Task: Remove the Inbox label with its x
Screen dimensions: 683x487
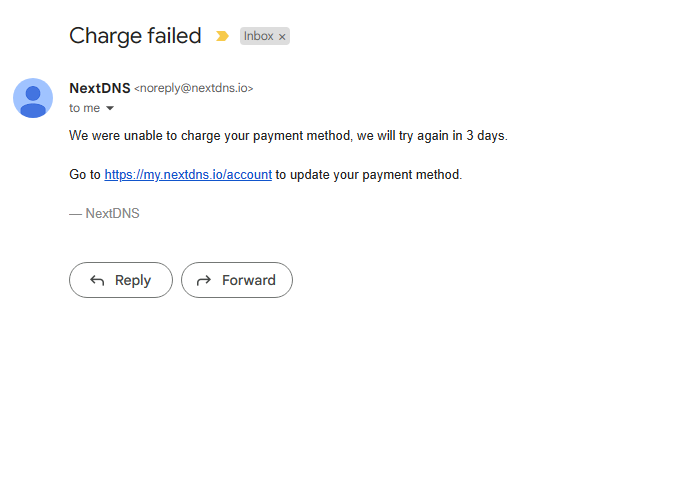Action: tap(282, 37)
